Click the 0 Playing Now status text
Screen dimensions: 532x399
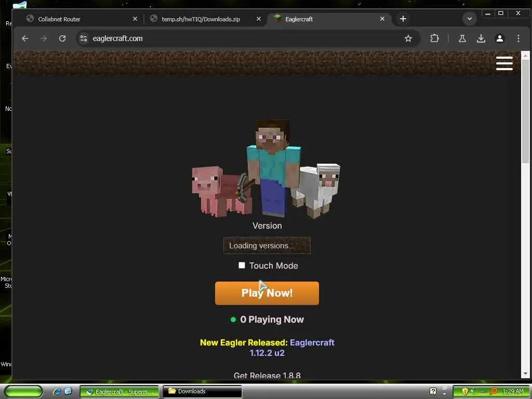pyautogui.click(x=272, y=320)
